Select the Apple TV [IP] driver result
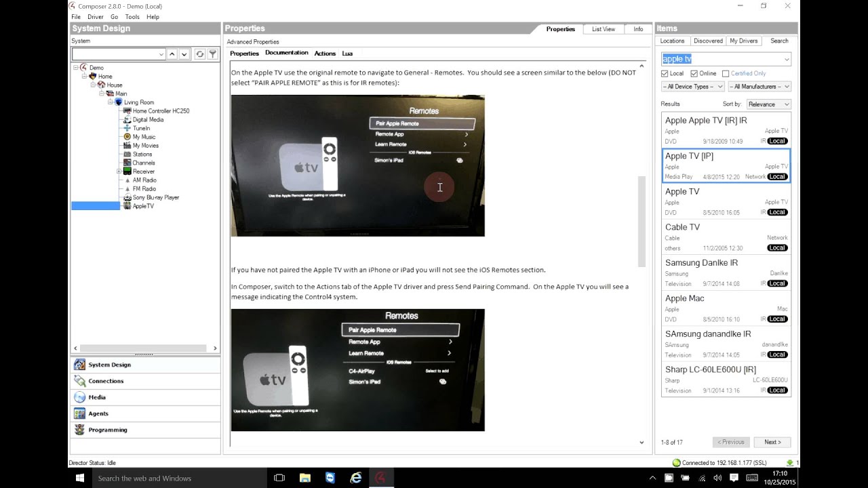The height and width of the screenshot is (488, 868). tap(726, 165)
